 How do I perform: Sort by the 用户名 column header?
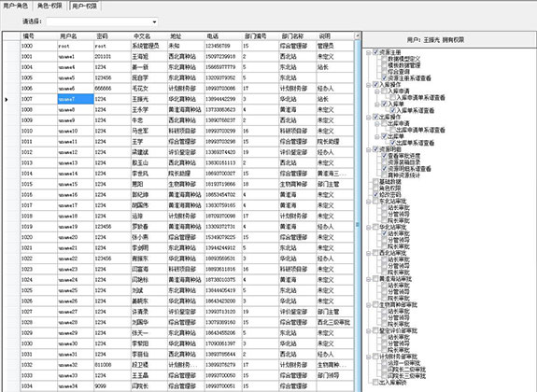[x=76, y=36]
